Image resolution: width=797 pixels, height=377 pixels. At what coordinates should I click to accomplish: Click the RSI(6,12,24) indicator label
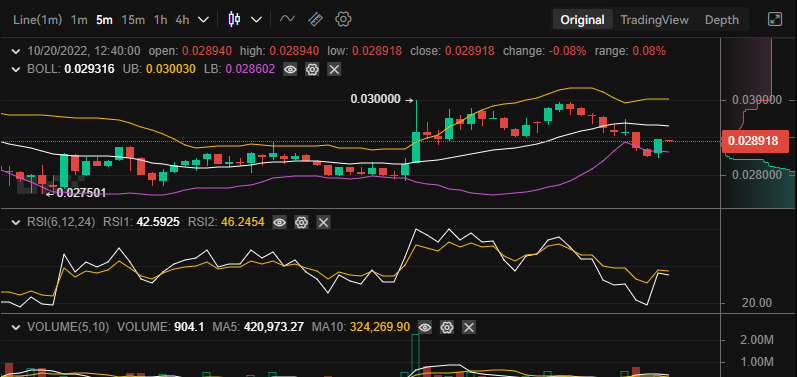(x=61, y=222)
